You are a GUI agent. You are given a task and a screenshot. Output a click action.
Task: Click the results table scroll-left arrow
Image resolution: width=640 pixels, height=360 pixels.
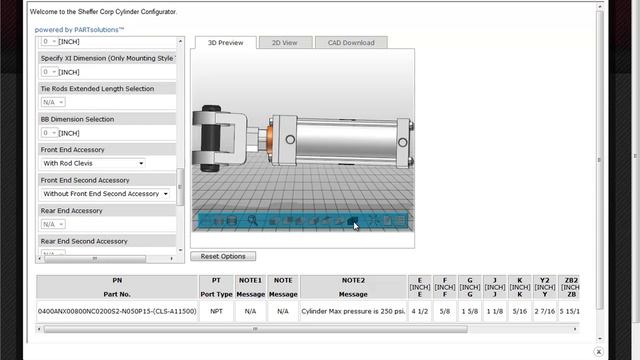[x=40, y=329]
